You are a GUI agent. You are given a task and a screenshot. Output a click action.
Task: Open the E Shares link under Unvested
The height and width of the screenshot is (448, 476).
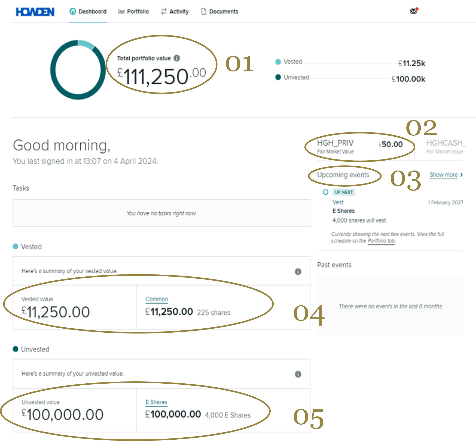(156, 402)
